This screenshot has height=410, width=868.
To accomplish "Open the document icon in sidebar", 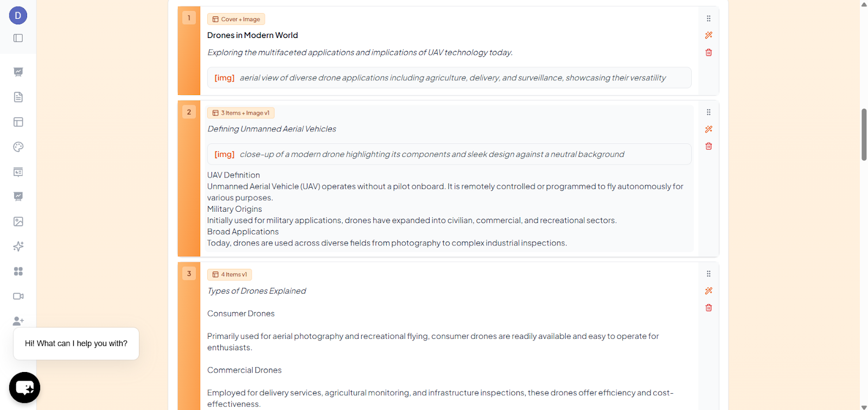I will 18,97.
